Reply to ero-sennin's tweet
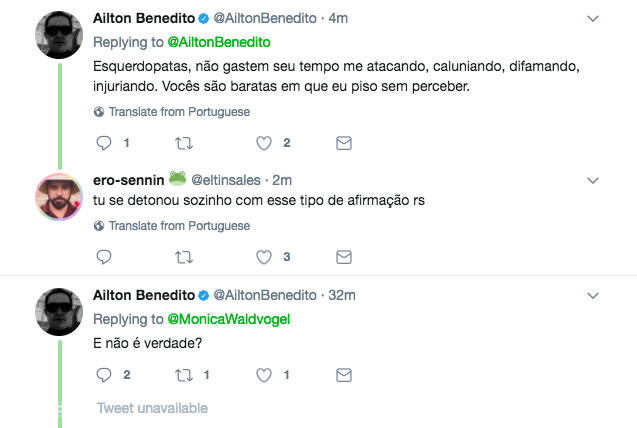 pyautogui.click(x=104, y=257)
